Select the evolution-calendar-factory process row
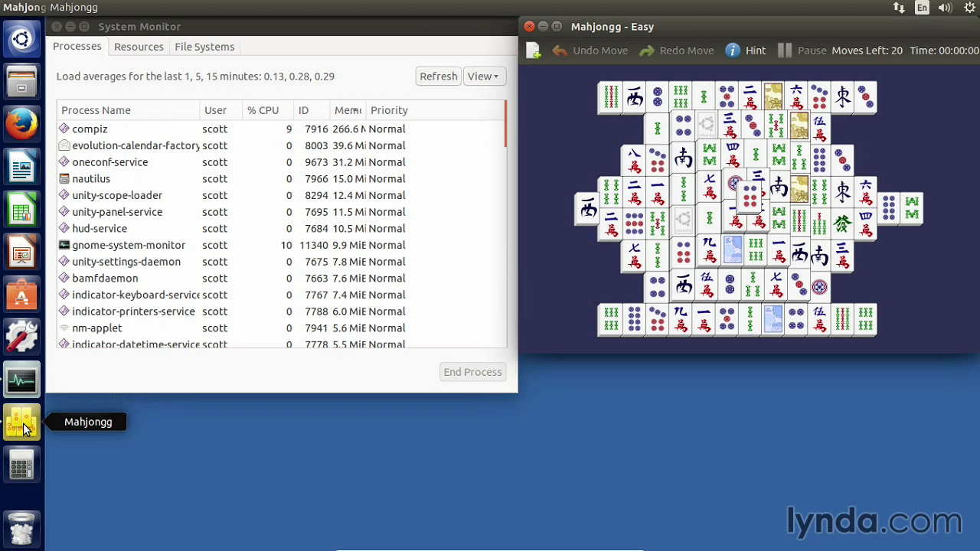This screenshot has width=980, height=551. point(281,145)
